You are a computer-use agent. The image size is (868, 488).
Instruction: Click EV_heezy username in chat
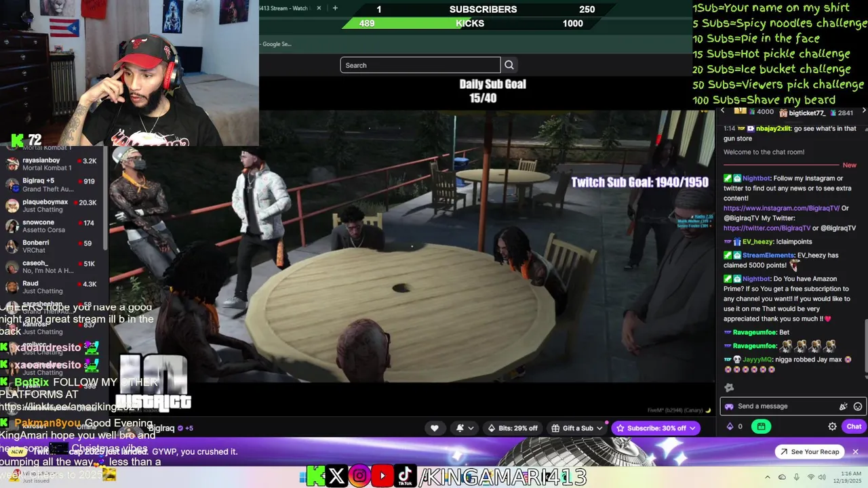tap(758, 241)
